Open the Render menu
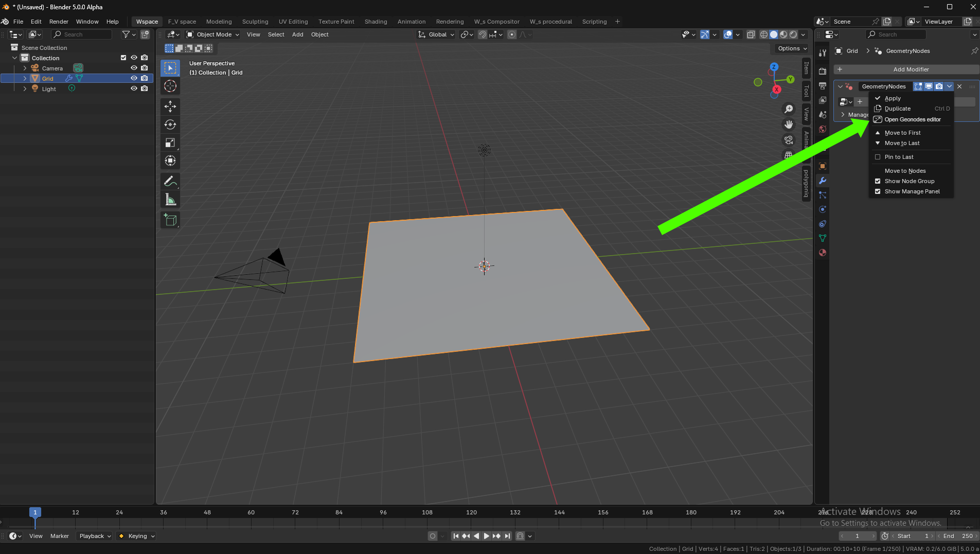Screen dimensions: 980x554 59,22
